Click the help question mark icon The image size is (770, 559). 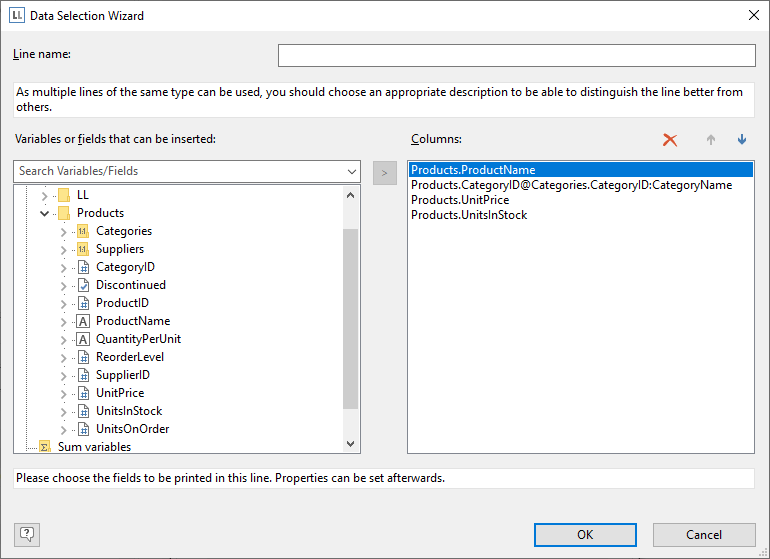point(27,534)
